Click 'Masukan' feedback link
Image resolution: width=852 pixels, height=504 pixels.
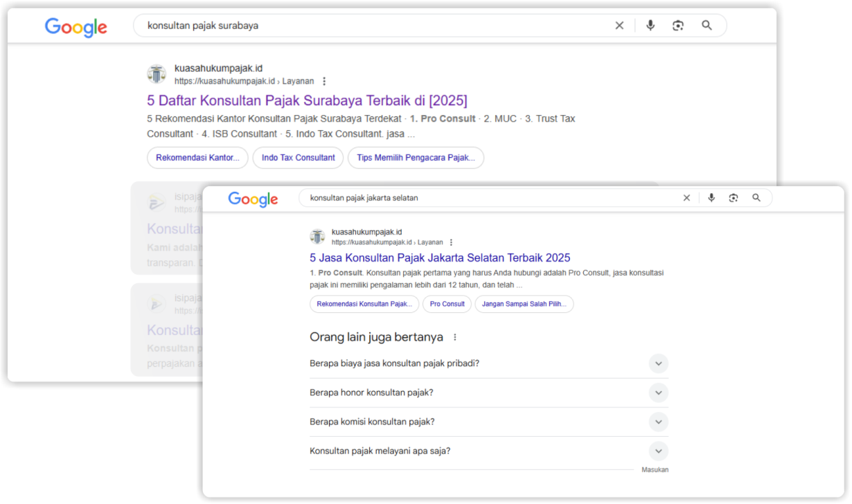[655, 470]
